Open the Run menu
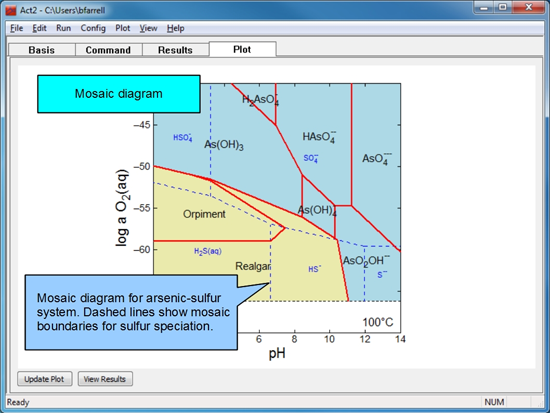 63,28
